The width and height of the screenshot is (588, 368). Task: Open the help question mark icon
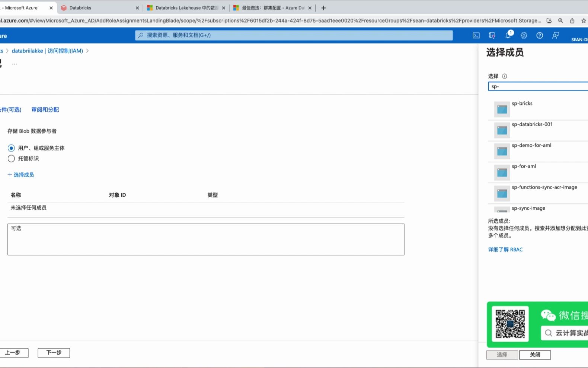(x=540, y=35)
